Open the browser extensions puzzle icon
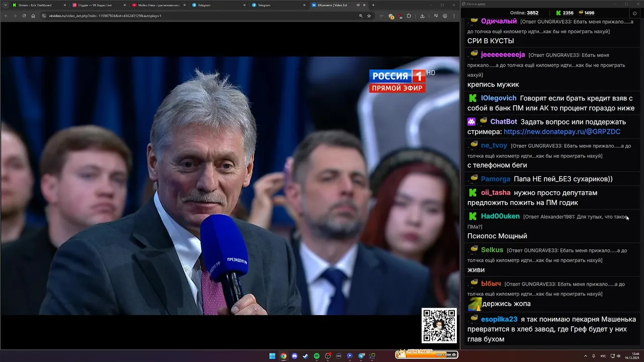Image resolution: width=644 pixels, height=362 pixels. click(x=409, y=16)
